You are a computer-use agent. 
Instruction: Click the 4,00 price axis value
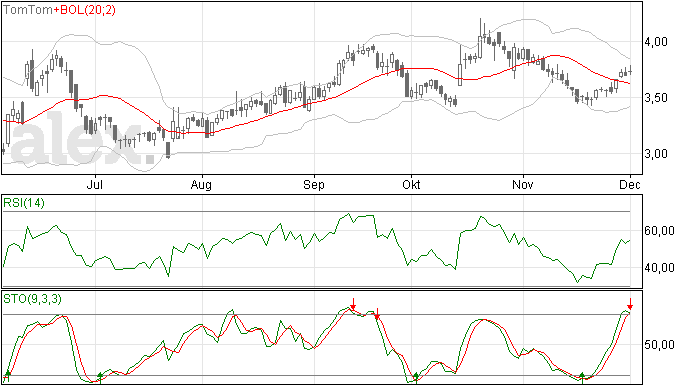(x=656, y=42)
